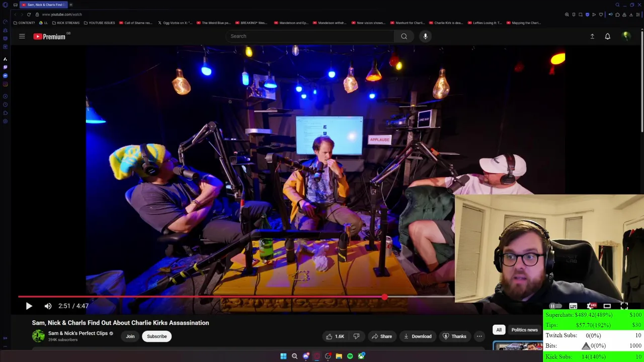
Task: Open the Windows Start button
Action: pyautogui.click(x=283, y=356)
